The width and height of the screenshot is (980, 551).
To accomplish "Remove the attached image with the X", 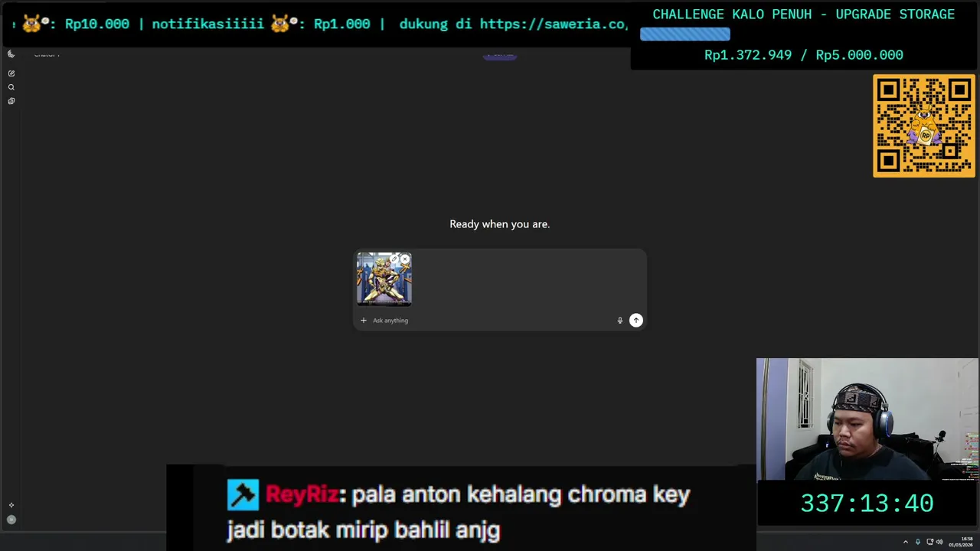I will (405, 259).
